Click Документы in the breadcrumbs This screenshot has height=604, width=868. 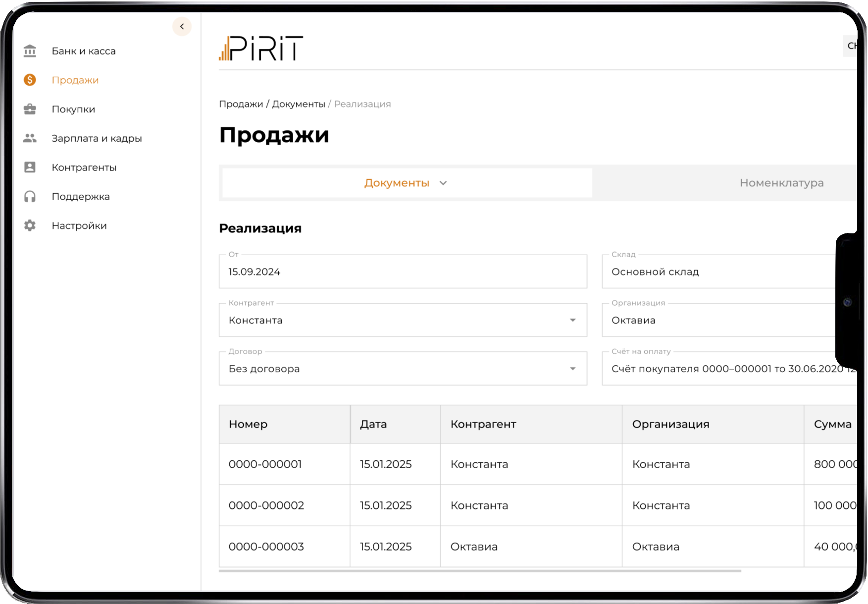[x=299, y=104]
